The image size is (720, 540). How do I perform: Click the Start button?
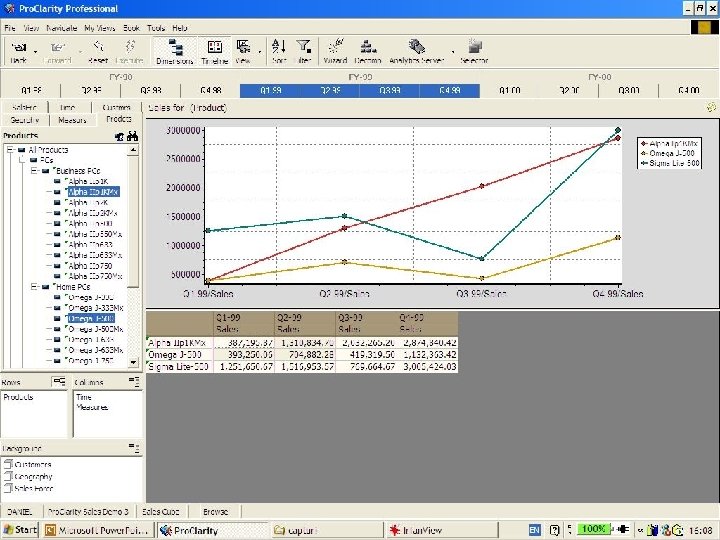20,530
